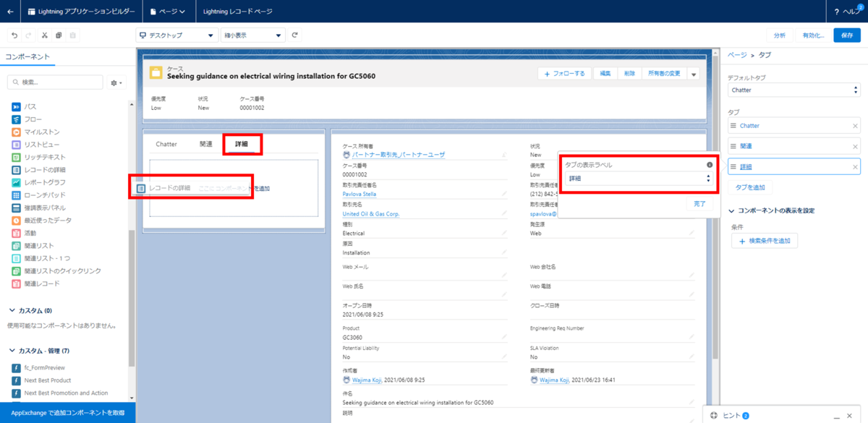This screenshot has width=868, height=423.
Task: Open the Pavlova Stella contact link
Action: coord(359,195)
